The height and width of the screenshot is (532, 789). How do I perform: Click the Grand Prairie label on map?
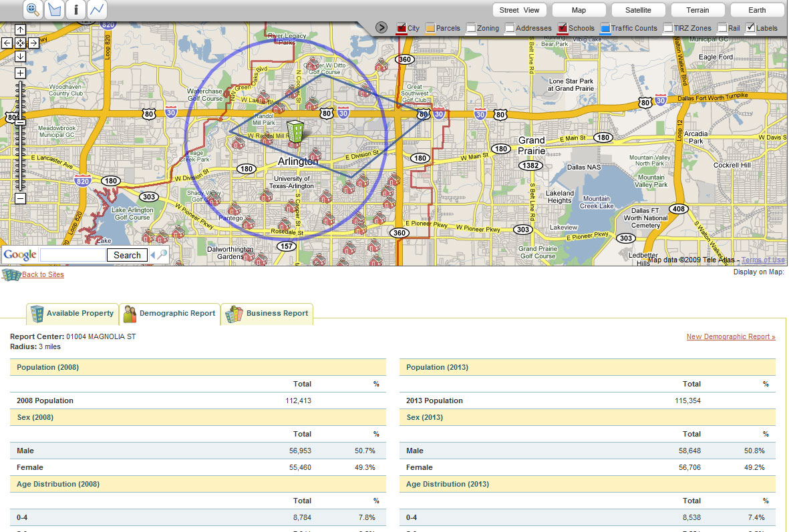coord(532,146)
